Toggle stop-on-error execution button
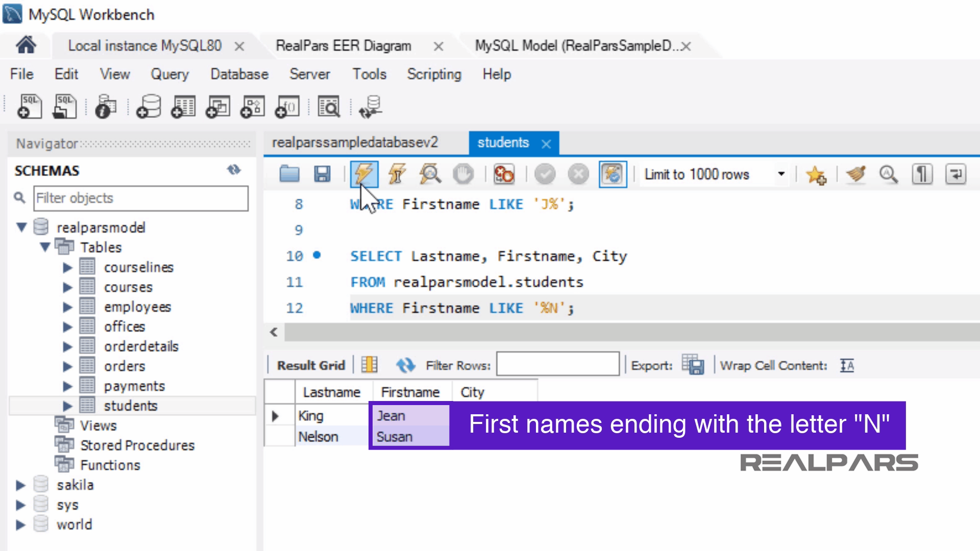The image size is (980, 551). coord(503,174)
